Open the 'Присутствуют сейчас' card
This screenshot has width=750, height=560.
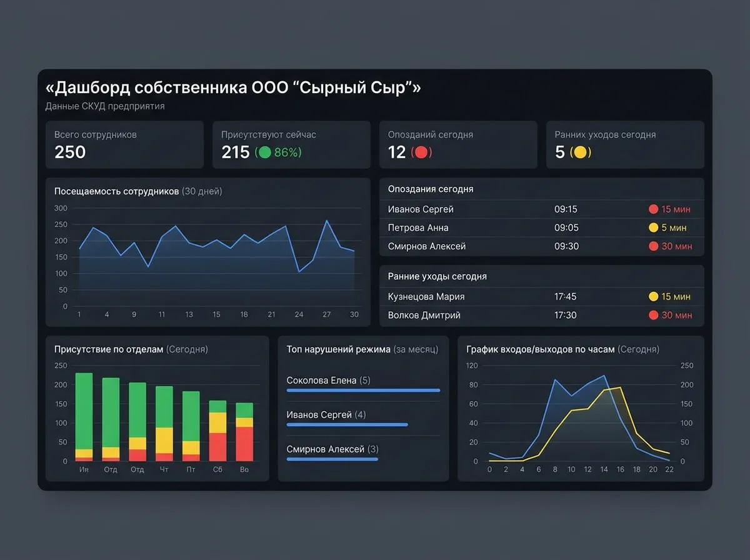pyautogui.click(x=291, y=144)
